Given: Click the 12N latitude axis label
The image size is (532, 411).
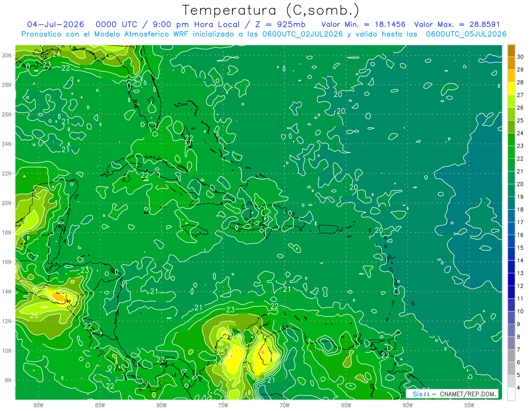Looking at the screenshot, I should pos(7,321).
